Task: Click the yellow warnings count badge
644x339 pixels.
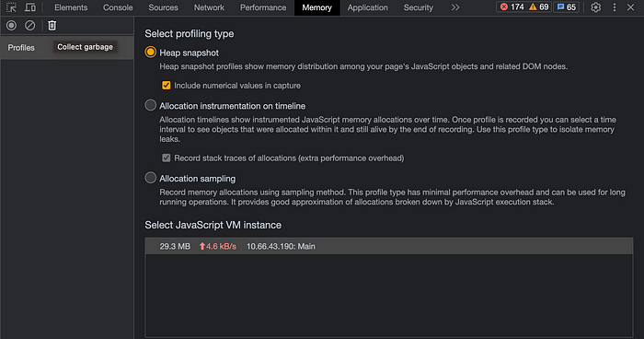Action: (538, 7)
